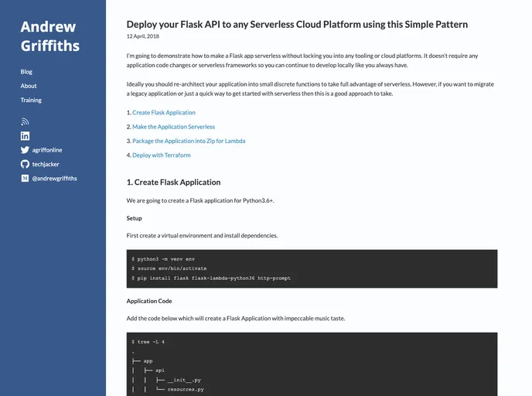The height and width of the screenshot is (396, 532).
Task: Open the techjacker GitHub link
Action: pos(46,164)
